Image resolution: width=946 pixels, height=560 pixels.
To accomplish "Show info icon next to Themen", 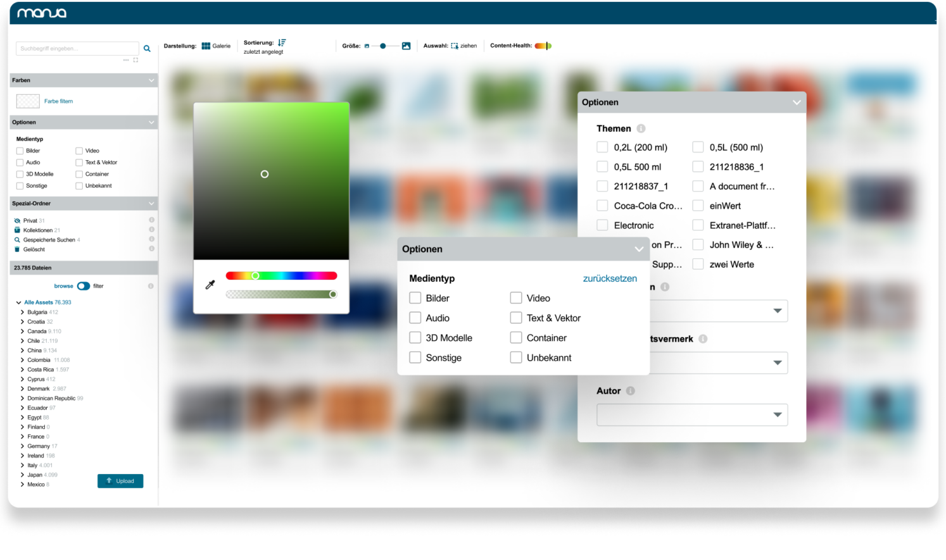I will pos(641,128).
